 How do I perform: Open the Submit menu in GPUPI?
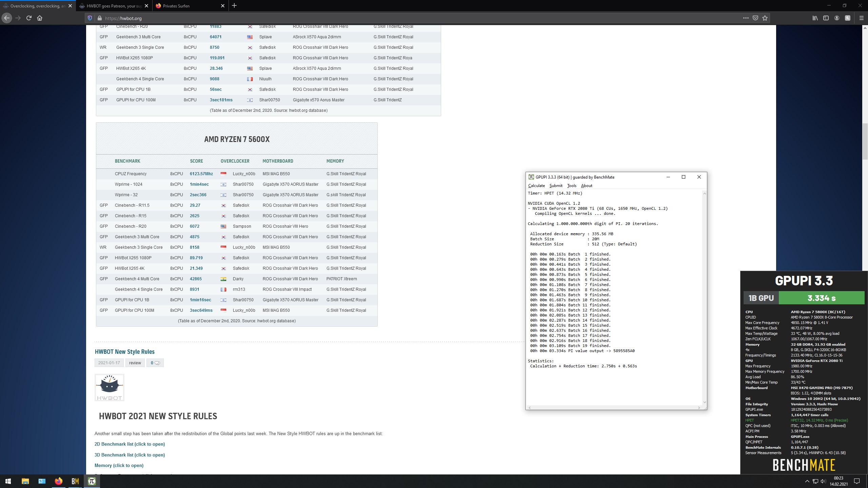(556, 186)
